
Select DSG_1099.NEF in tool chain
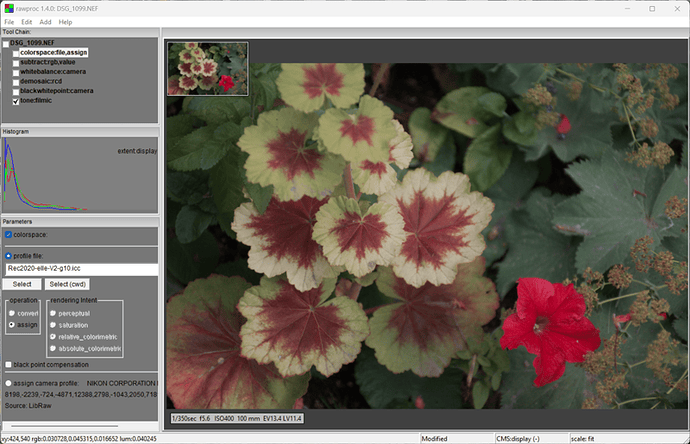(32, 43)
